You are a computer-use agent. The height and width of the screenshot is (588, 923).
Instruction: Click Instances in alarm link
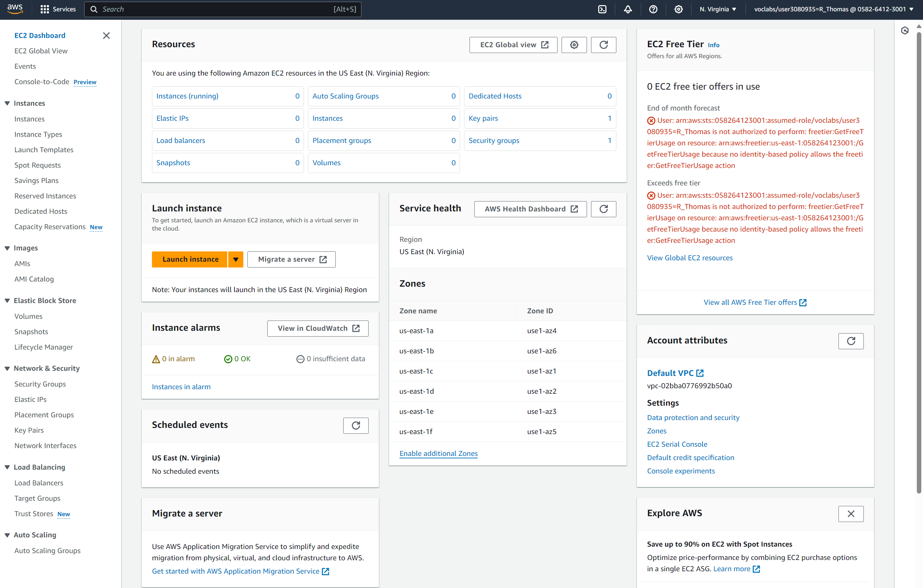click(181, 387)
